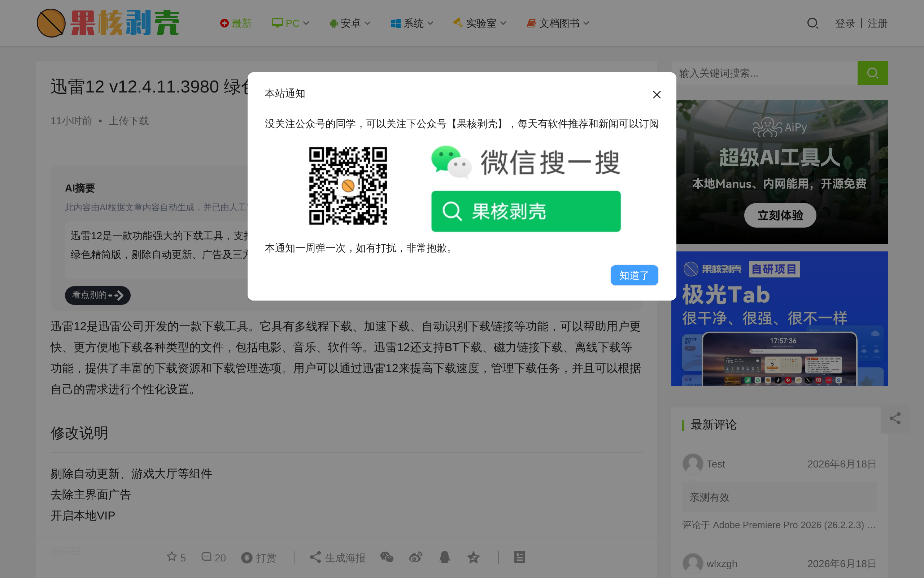
Task: Open the 上传下载 category link
Action: point(128,121)
